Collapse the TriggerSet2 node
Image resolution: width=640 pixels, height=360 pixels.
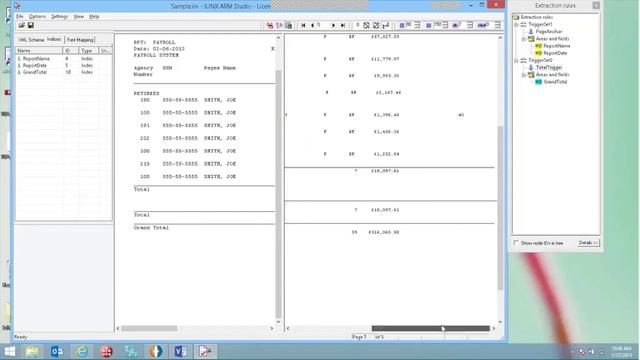coord(516,60)
